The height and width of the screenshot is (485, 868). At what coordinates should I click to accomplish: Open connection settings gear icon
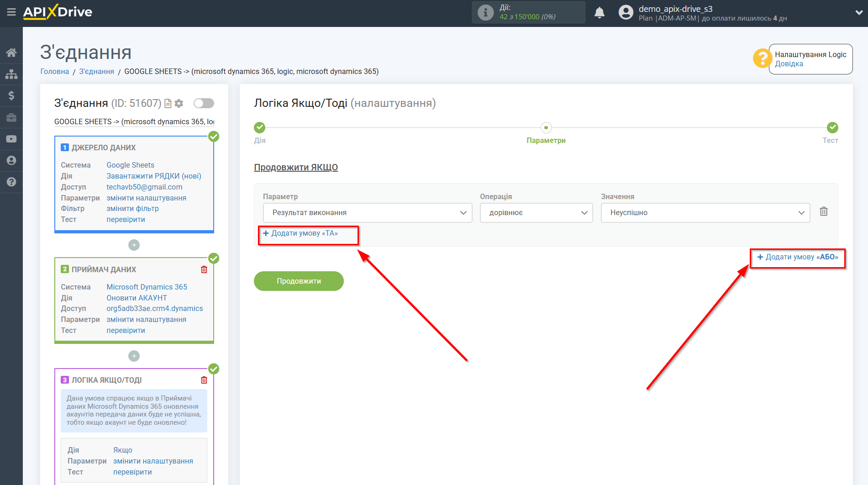(179, 104)
